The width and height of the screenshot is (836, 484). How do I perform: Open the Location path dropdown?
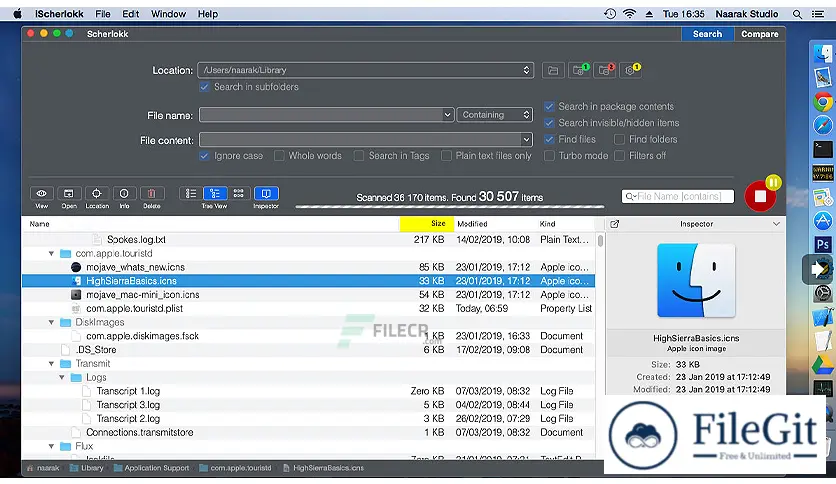[x=366, y=70]
